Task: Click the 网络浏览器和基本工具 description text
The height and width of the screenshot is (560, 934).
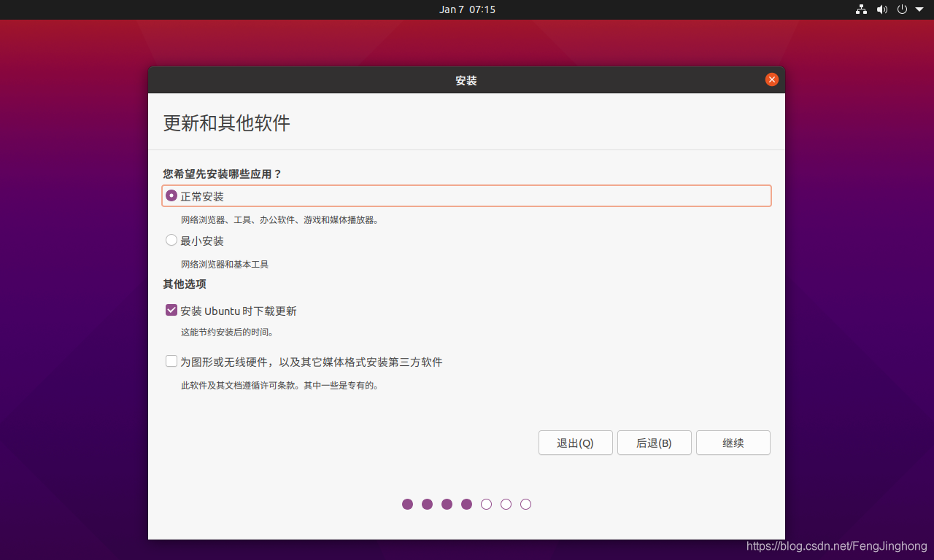Action: (x=225, y=264)
